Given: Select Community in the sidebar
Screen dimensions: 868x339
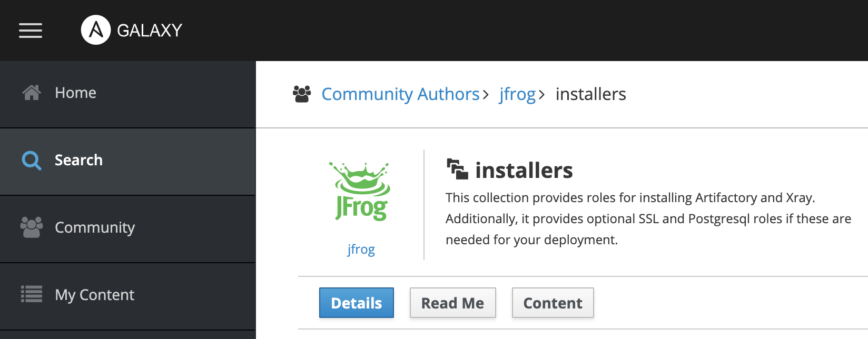Looking at the screenshot, I should click(94, 227).
